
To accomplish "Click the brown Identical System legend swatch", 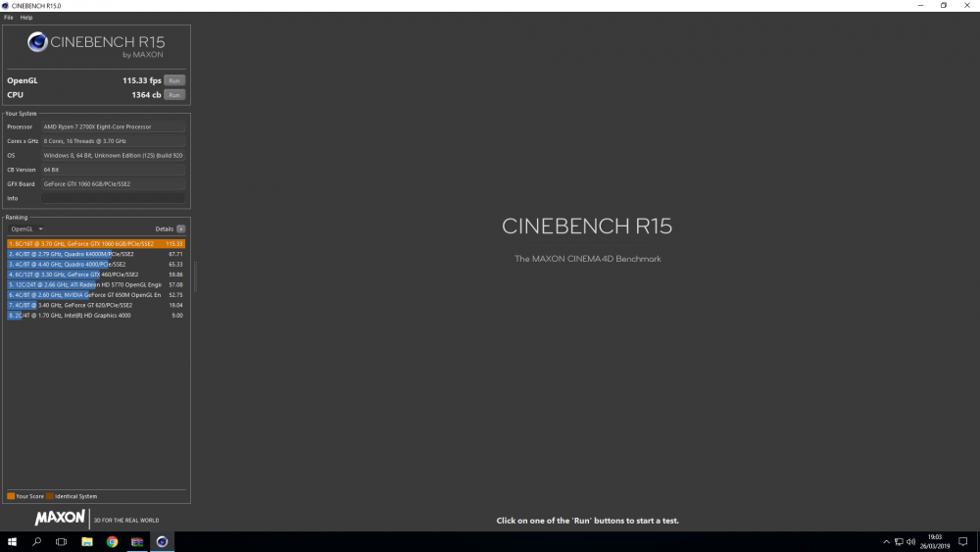I will tap(49, 496).
